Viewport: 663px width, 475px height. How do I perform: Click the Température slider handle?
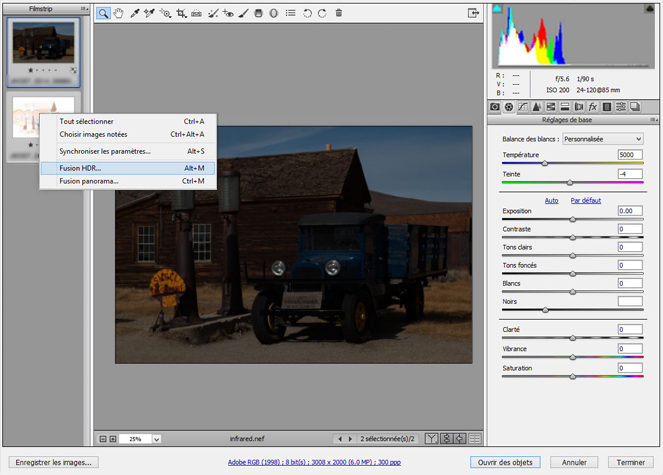click(x=545, y=163)
